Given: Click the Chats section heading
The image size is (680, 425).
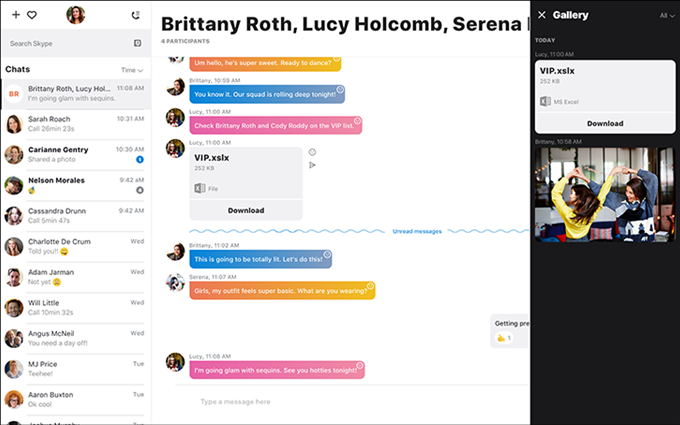Looking at the screenshot, I should click(x=18, y=69).
